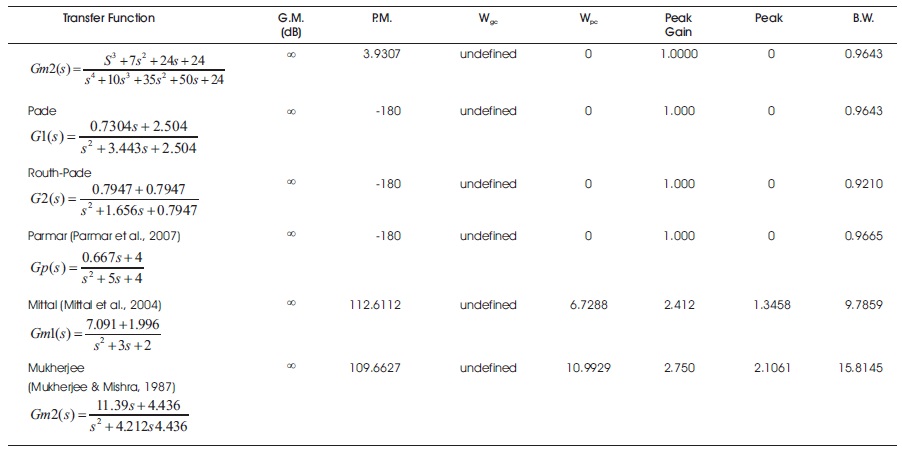
Task: Click the Mukherjee & Mishra, 1987 citation
Action: [x=102, y=387]
